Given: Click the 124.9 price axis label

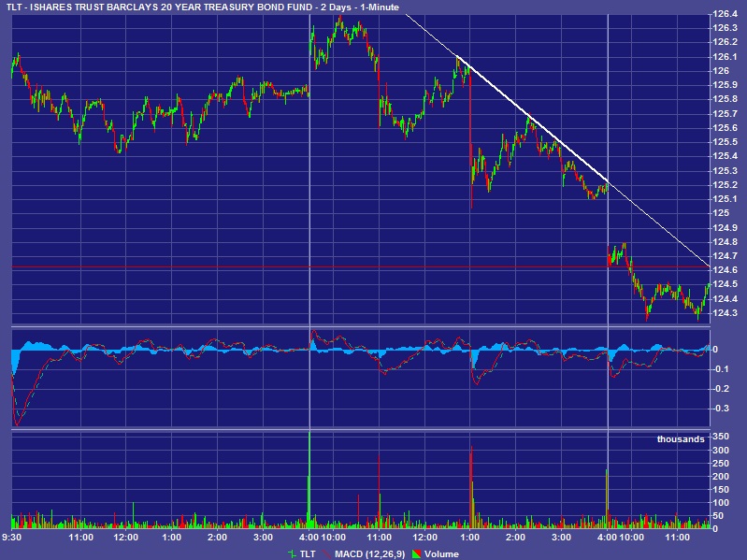Looking at the screenshot, I should coord(725,227).
